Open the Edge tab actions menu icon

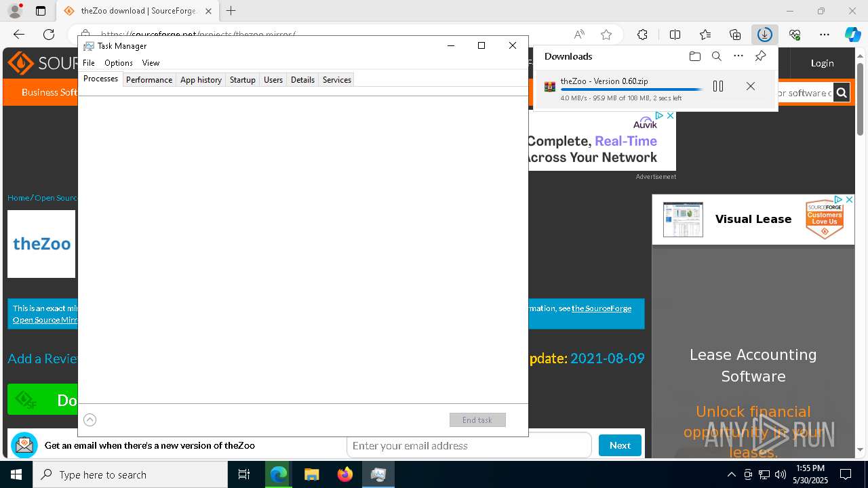point(41,11)
